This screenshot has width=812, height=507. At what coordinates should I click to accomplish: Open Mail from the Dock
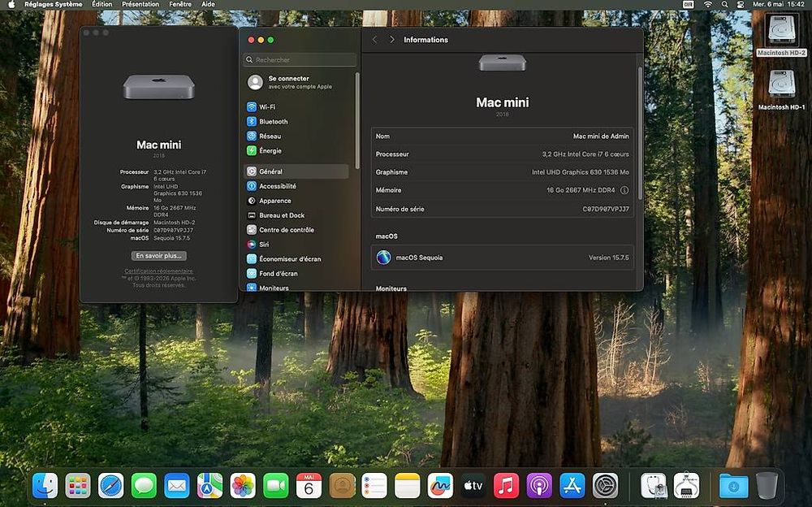tap(177, 486)
